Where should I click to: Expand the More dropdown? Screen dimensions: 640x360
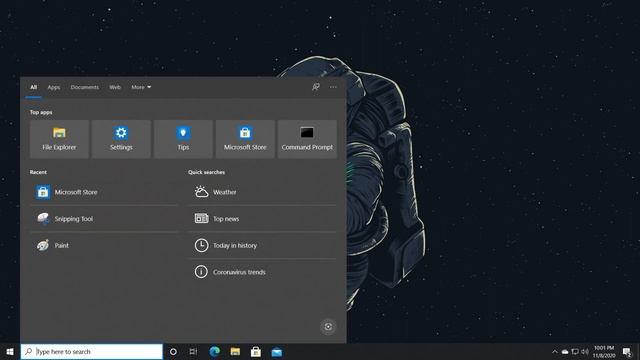click(141, 87)
